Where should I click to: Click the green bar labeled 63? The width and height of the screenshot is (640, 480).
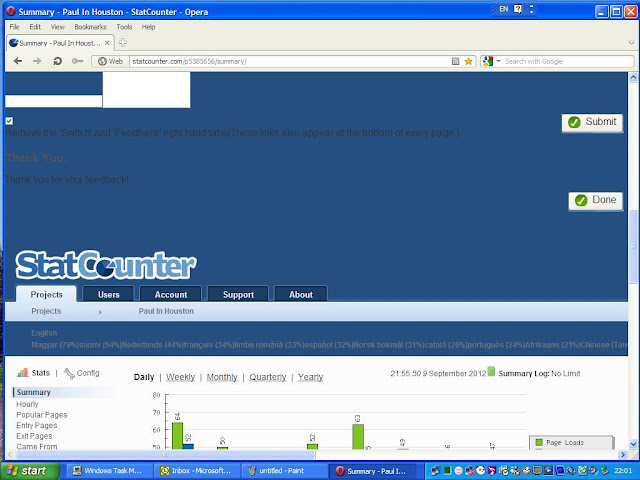[358, 436]
